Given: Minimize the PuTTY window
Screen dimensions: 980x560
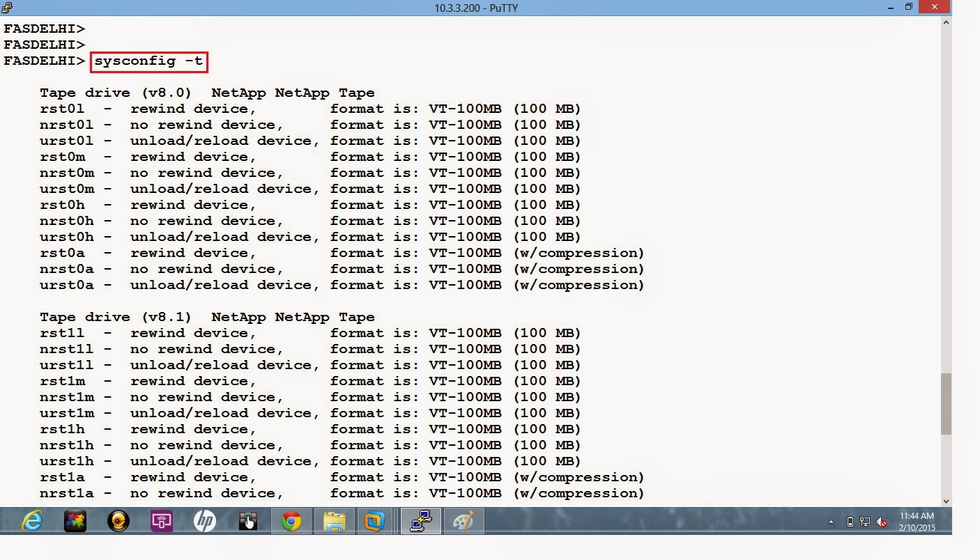Looking at the screenshot, I should point(889,7).
